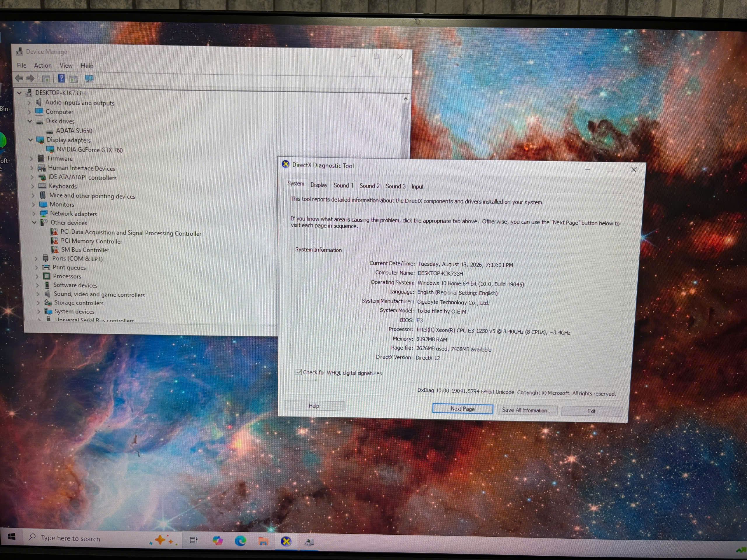Viewport: 747px width, 560px height.
Task: Click the Device Manager scrollbar up arrow
Action: [x=405, y=99]
